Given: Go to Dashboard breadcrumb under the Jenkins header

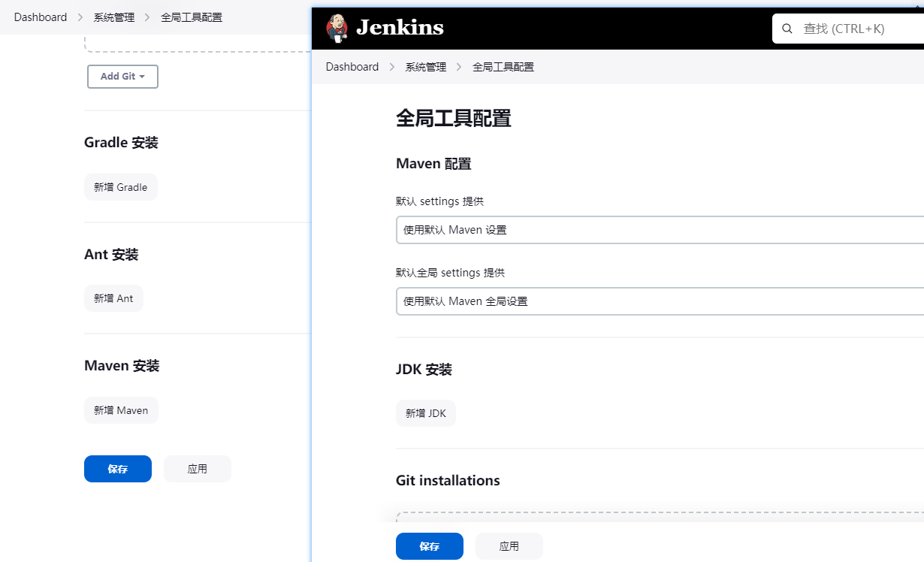Looking at the screenshot, I should (352, 67).
